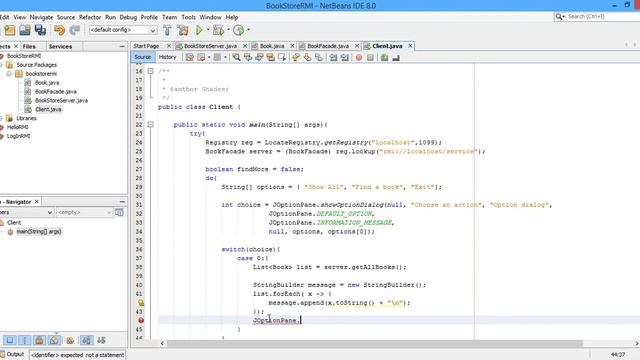The width and height of the screenshot is (640, 360).
Task: Toggle Highlight Search icon in editor toolbar
Action: [x=271, y=58]
